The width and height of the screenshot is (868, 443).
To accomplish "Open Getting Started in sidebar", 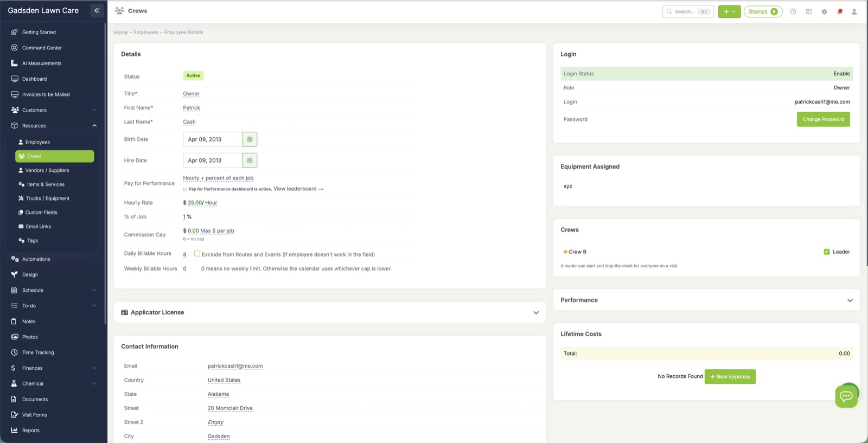I will coord(39,32).
